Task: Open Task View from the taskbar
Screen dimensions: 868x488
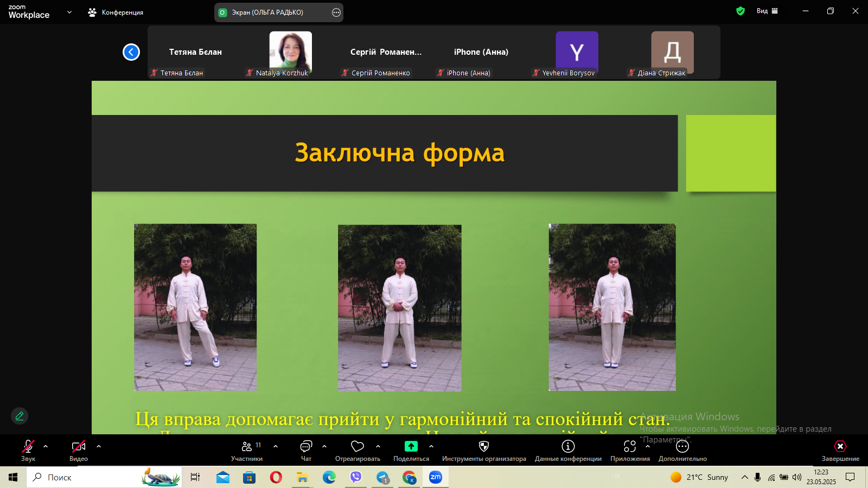Action: pyautogui.click(x=195, y=477)
